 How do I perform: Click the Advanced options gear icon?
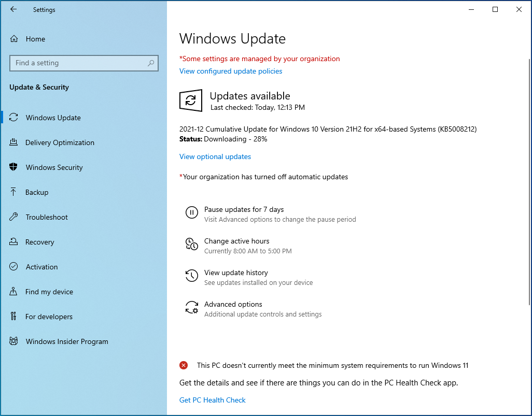(x=192, y=307)
